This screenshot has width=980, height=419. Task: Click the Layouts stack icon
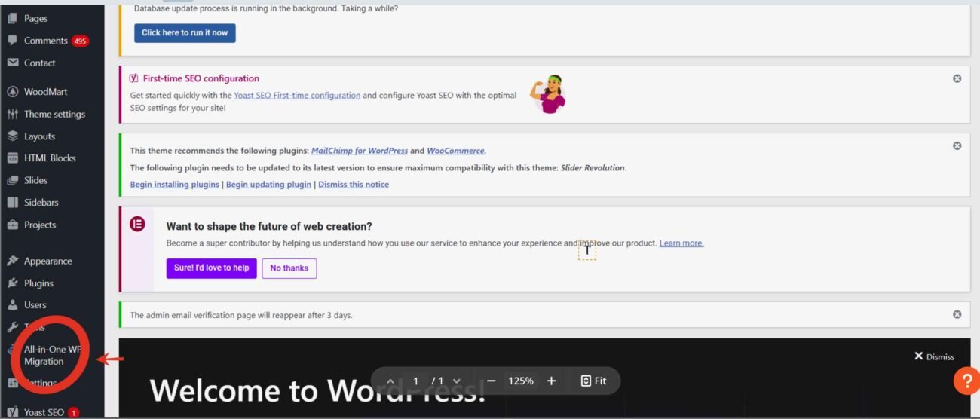(12, 136)
